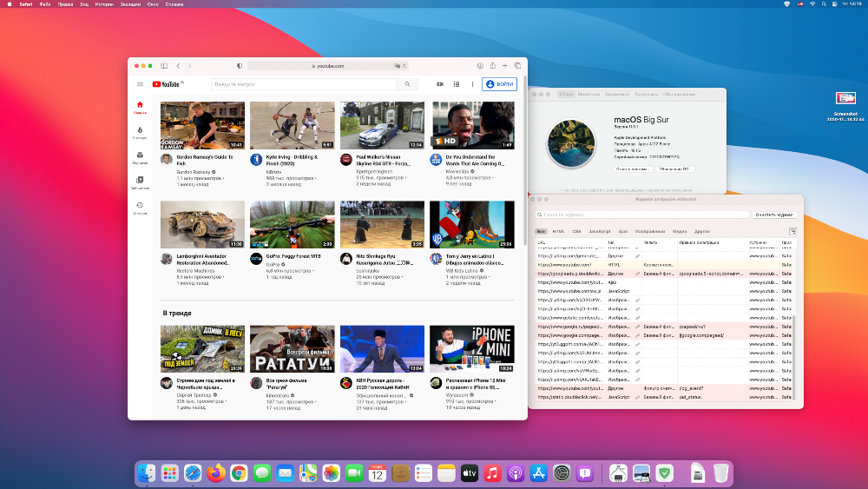Open the Safari privacy shield report
The width and height of the screenshot is (868, 489).
pos(240,65)
